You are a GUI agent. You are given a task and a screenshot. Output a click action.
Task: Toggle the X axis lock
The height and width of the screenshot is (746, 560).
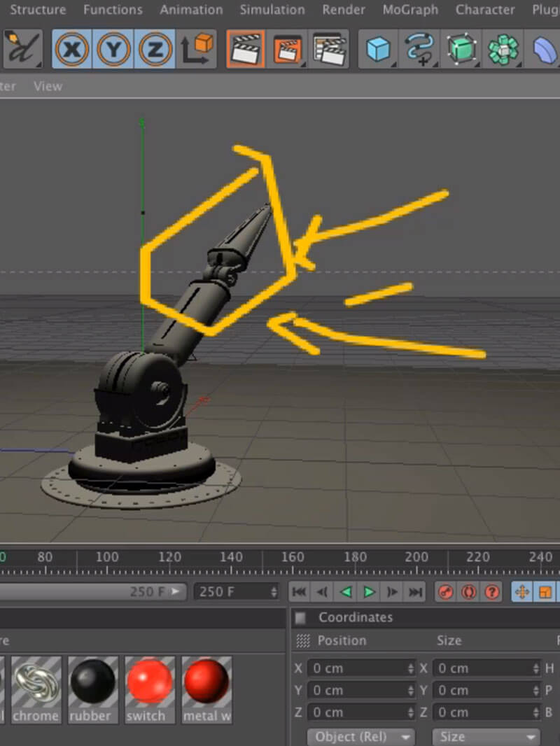(72, 48)
